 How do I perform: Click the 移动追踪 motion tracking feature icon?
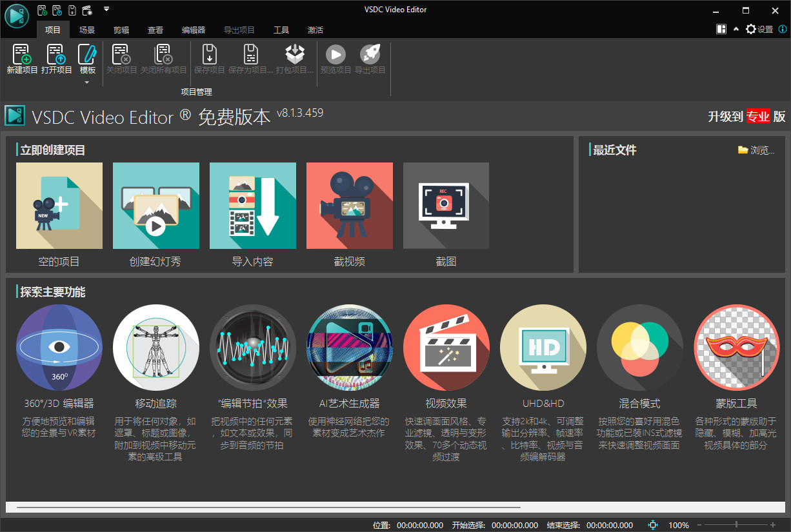coord(155,348)
